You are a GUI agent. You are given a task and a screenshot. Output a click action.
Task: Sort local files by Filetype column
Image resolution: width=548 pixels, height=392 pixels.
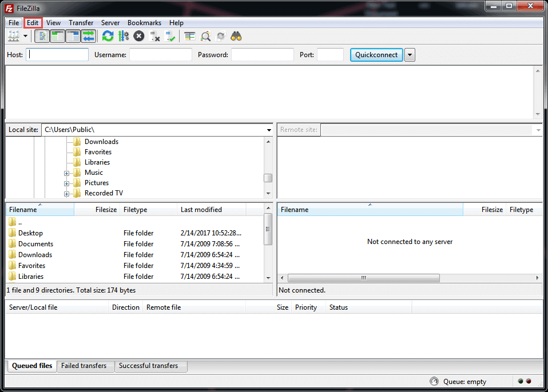coord(149,210)
